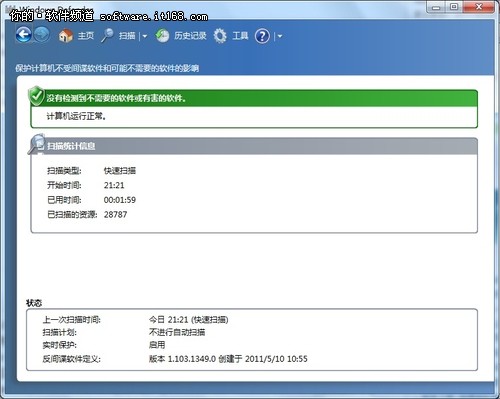This screenshot has width=500, height=399.
Task: Click the 实时保护 label
Action: click(x=60, y=345)
